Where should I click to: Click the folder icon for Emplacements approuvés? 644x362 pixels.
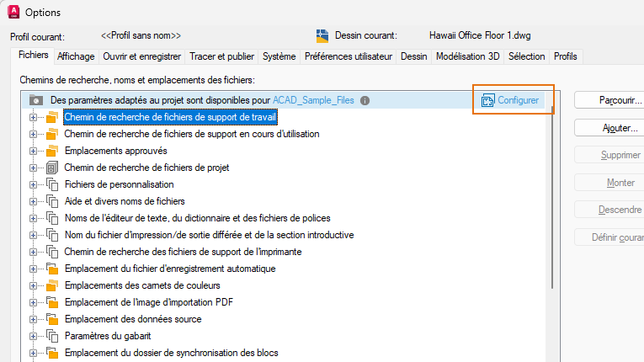(52, 151)
